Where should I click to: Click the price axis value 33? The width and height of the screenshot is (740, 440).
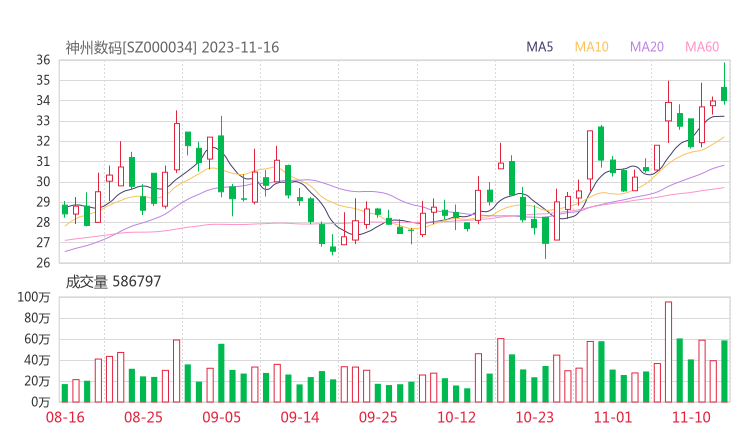[43, 121]
